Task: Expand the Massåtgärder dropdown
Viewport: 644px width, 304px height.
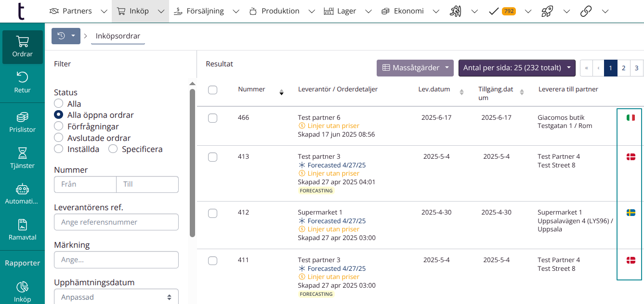Action: click(415, 68)
